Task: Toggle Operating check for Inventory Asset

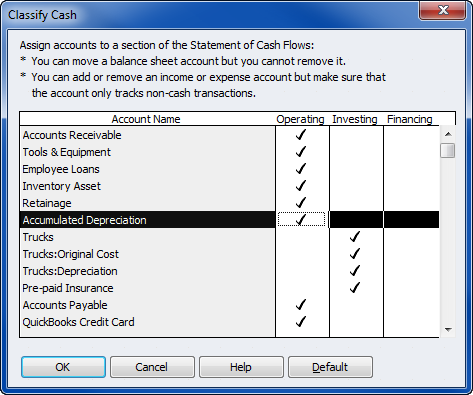Action: [302, 186]
